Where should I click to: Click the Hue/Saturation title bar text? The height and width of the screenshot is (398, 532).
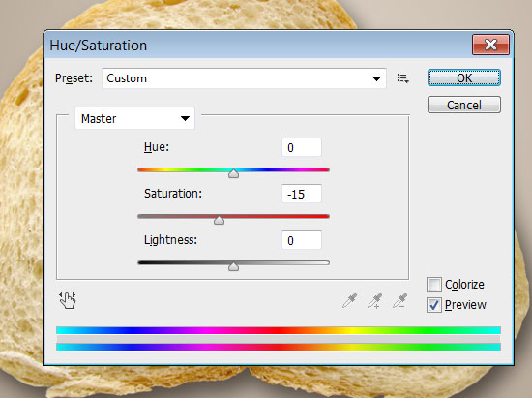tap(98, 46)
